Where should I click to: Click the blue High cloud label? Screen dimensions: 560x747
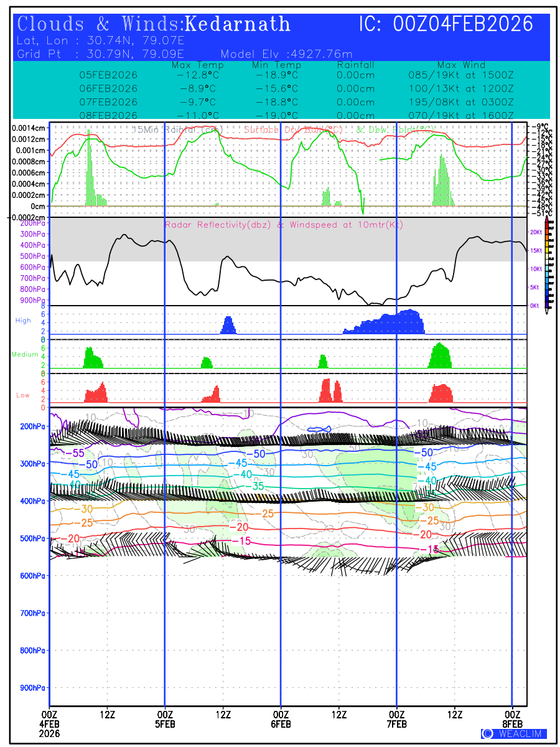[23, 320]
